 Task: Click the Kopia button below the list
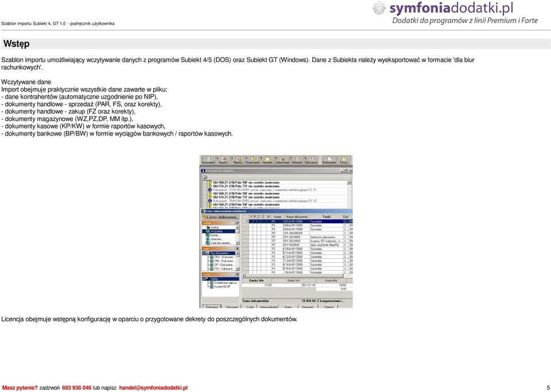288,306
